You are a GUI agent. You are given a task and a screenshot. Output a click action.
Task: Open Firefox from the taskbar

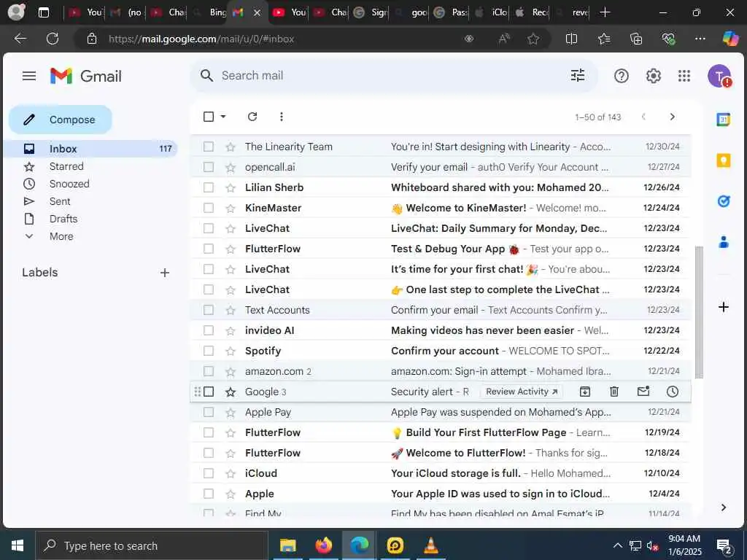point(323,545)
